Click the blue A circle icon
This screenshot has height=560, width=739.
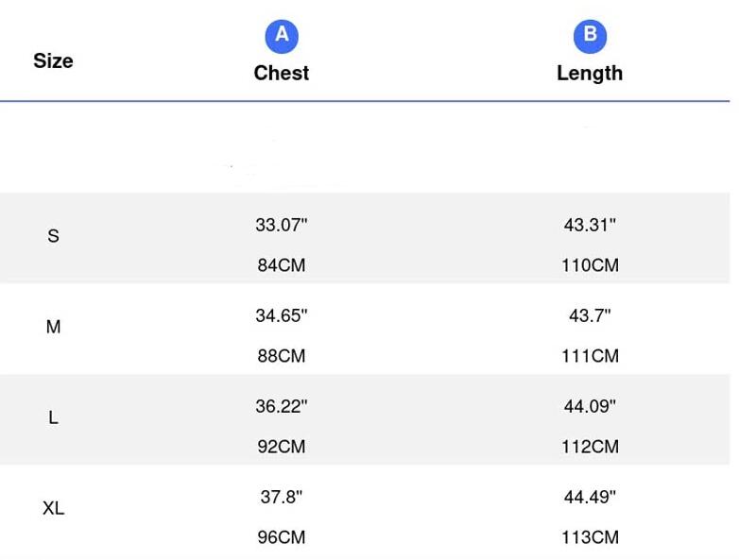[x=282, y=36]
